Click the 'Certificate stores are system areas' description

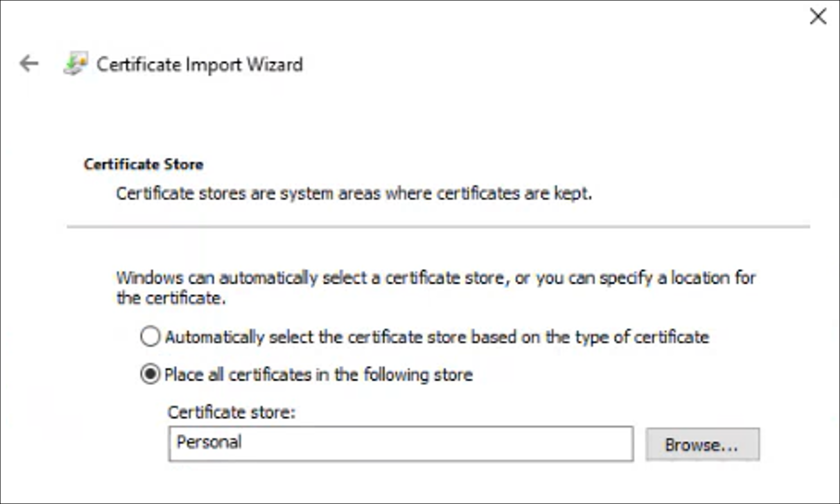point(353,194)
